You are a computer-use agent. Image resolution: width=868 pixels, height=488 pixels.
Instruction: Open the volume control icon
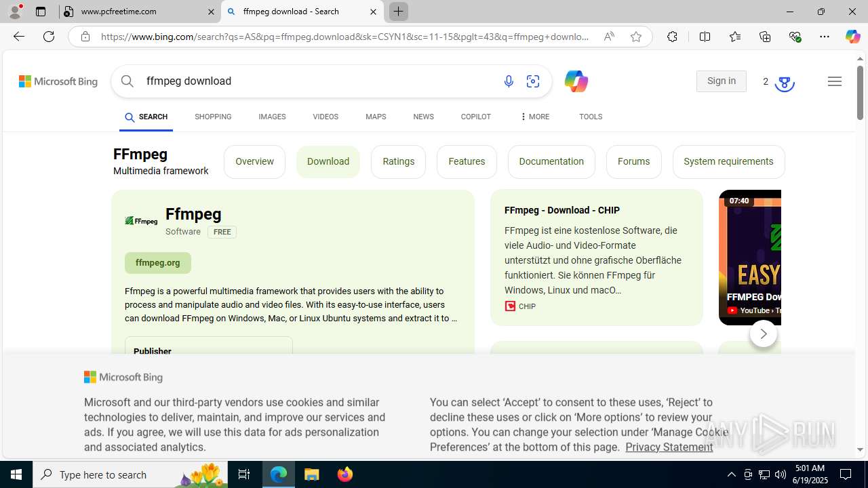click(x=781, y=474)
